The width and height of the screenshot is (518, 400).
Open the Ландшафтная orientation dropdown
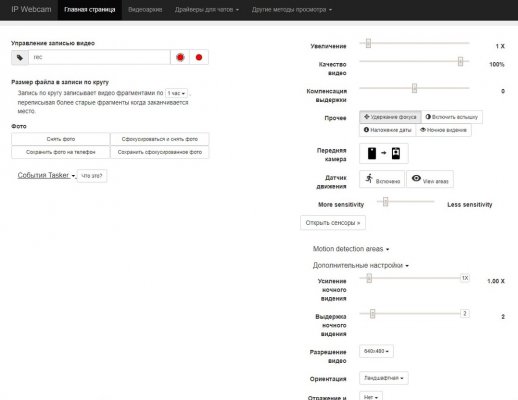pyautogui.click(x=384, y=378)
